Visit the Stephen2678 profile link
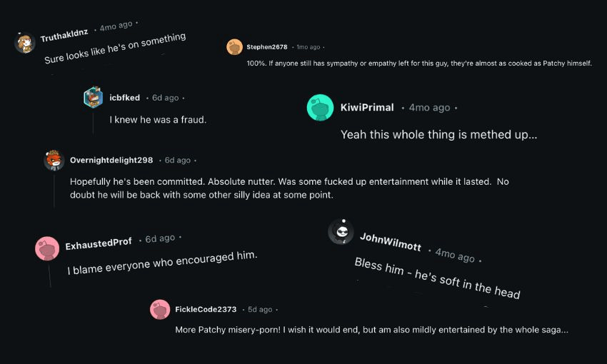 point(267,47)
